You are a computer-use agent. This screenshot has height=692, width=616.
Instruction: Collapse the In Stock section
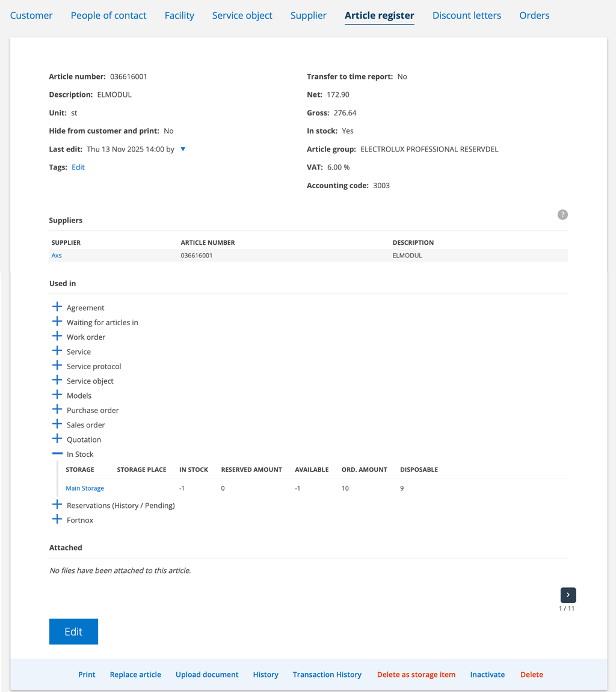[x=57, y=454]
